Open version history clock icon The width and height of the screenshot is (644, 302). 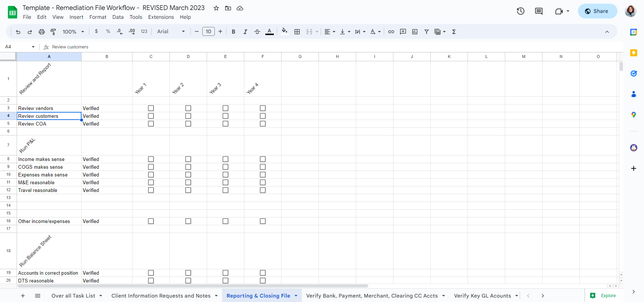(x=521, y=11)
